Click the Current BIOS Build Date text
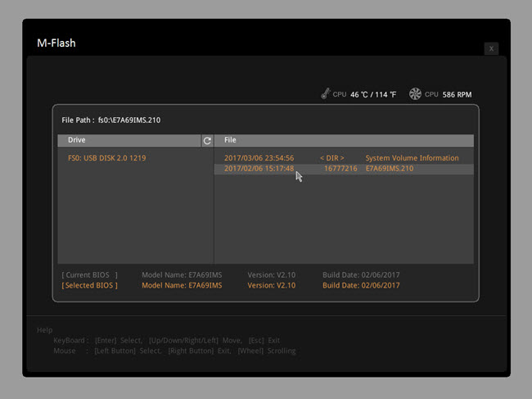 pyautogui.click(x=361, y=274)
